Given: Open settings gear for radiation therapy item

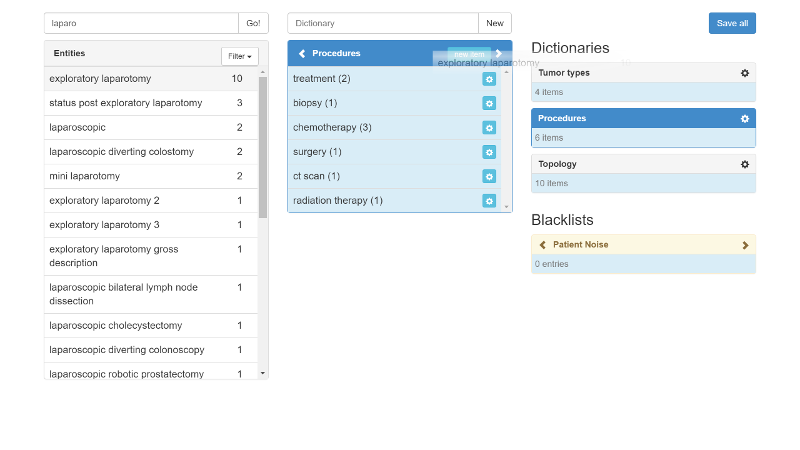Looking at the screenshot, I should click(x=489, y=201).
